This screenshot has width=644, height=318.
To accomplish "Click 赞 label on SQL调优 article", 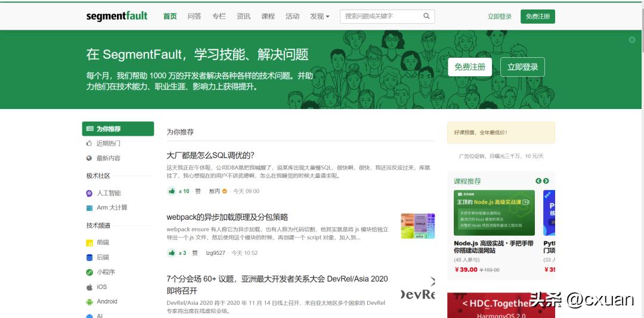I will (x=198, y=191).
